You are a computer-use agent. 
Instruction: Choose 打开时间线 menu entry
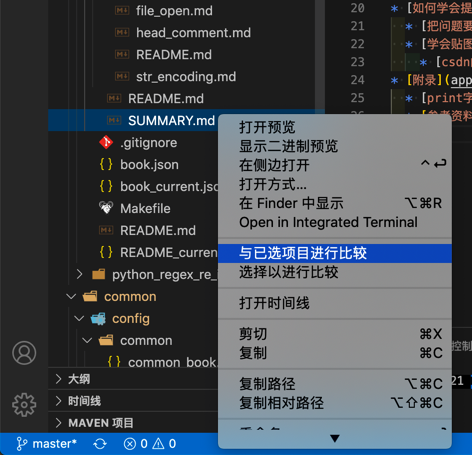[335, 303]
